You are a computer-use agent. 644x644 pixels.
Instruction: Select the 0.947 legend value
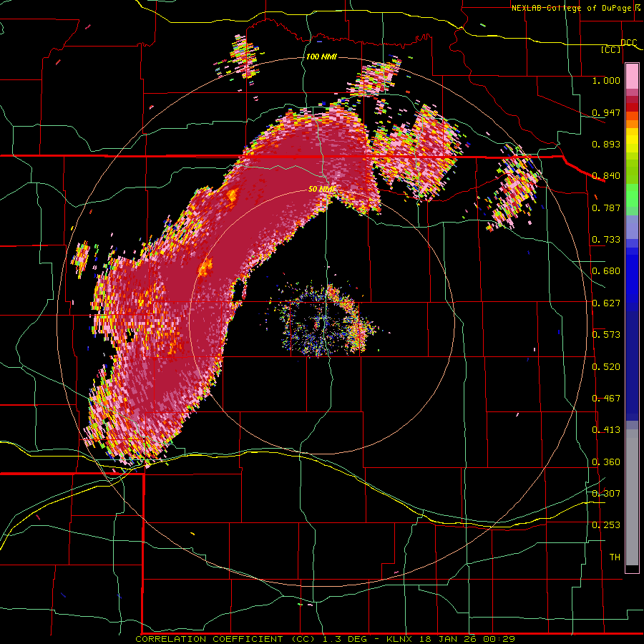click(606, 112)
